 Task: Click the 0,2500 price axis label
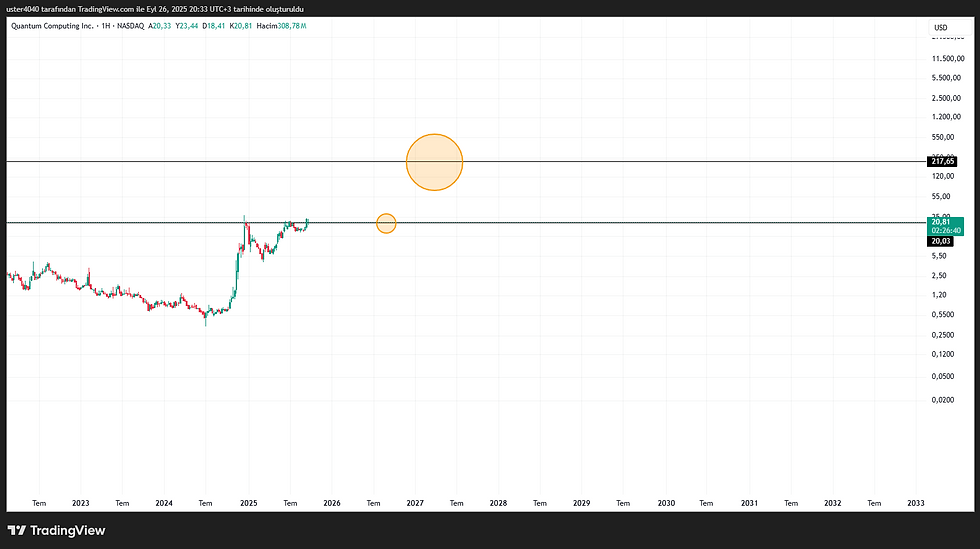(942, 335)
